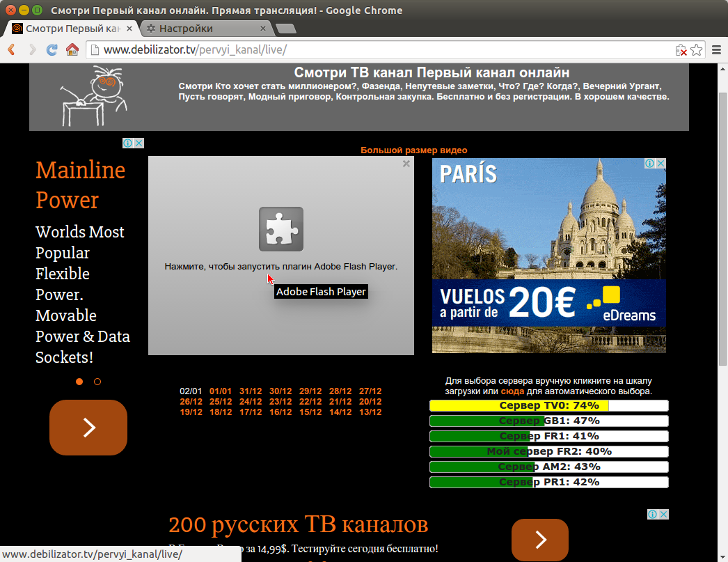
Task: Click the Mainline Power ad arrow button
Action: [x=88, y=428]
